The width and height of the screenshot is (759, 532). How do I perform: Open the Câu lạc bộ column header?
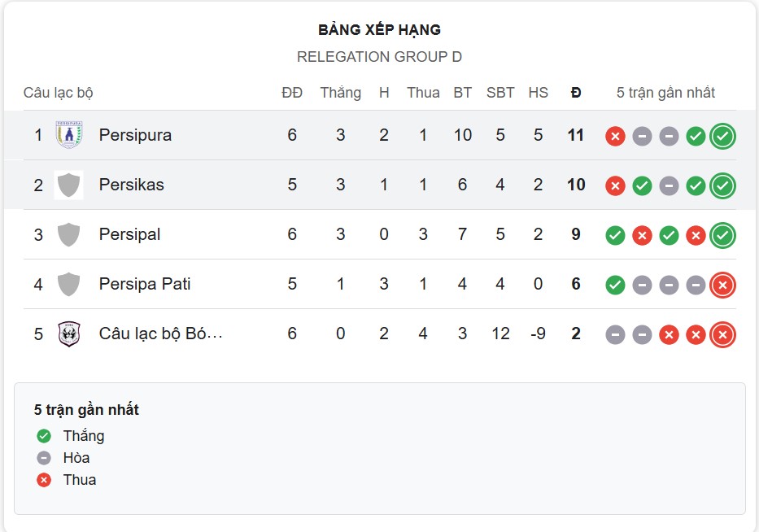[x=58, y=93]
